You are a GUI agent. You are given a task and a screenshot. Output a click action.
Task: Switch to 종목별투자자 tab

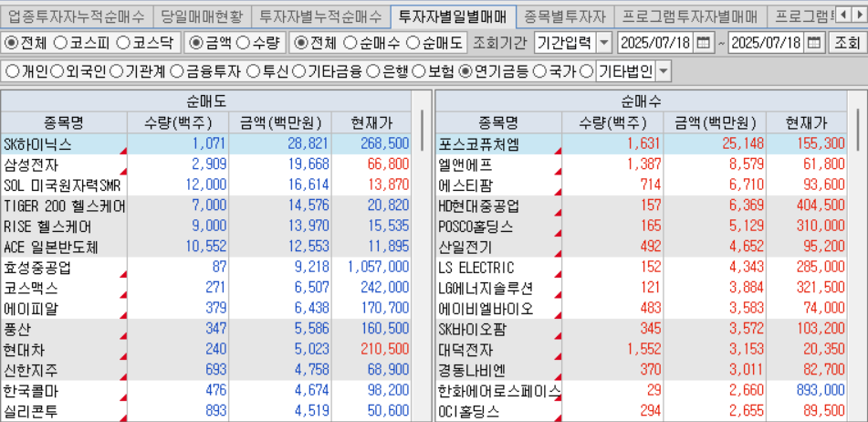[565, 16]
